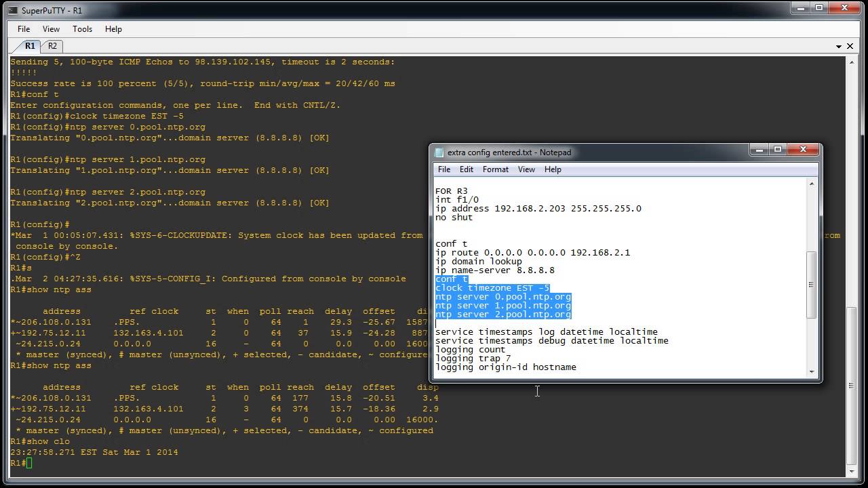Screen dimensions: 868x488
Task: Click the 'int f1/0' line in Notepad
Action: tap(457, 200)
